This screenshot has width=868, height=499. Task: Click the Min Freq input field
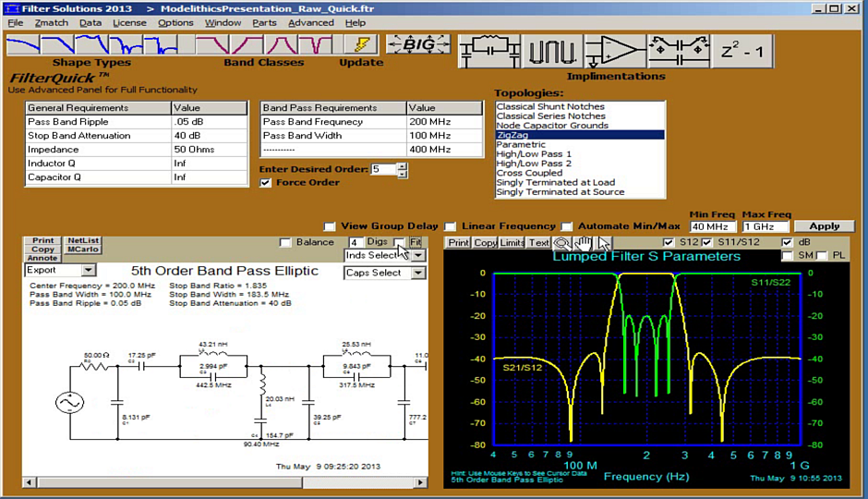pyautogui.click(x=713, y=226)
